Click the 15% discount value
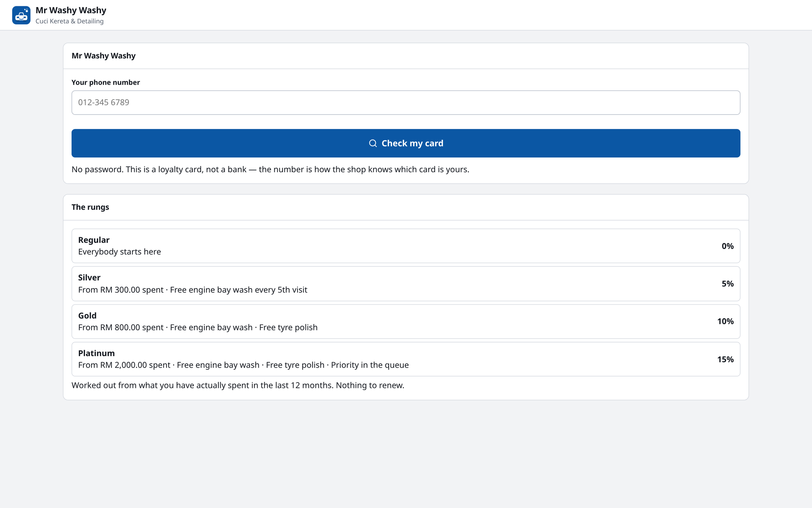 click(725, 359)
